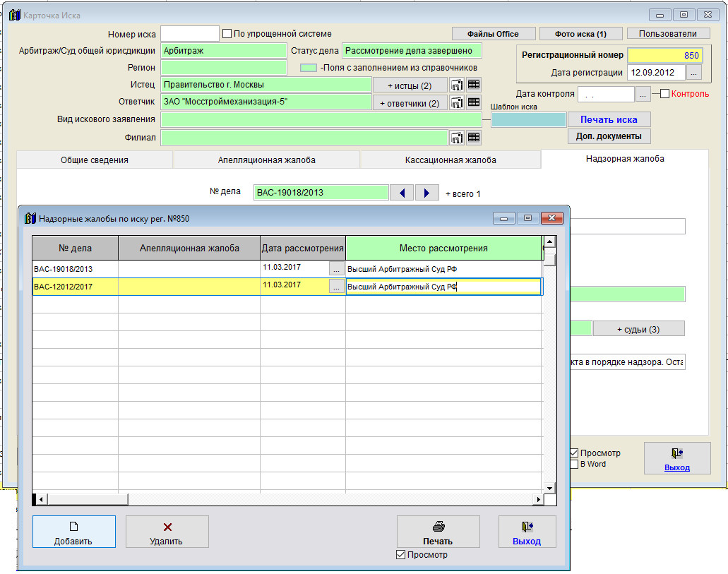This screenshot has height=574, width=728.
Task: Click the Добавить new-record icon button
Action: tap(73, 532)
